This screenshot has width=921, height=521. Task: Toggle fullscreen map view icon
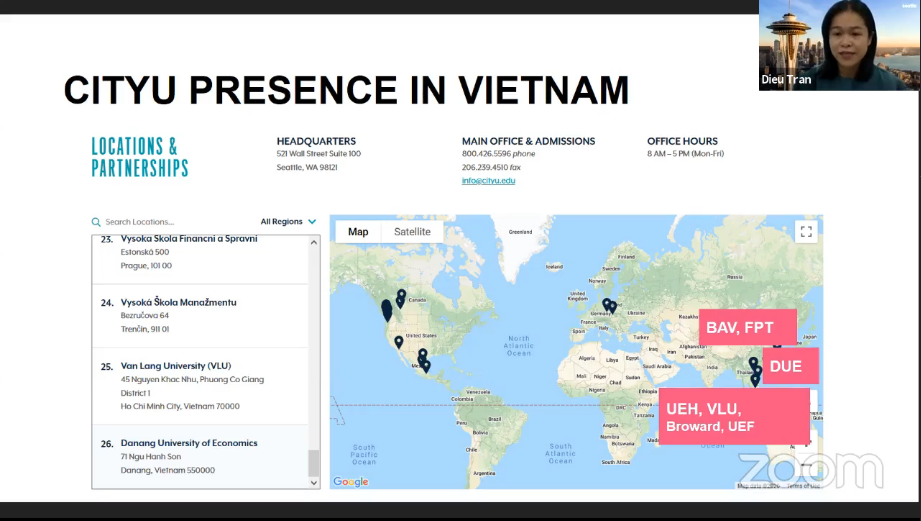[x=806, y=231]
